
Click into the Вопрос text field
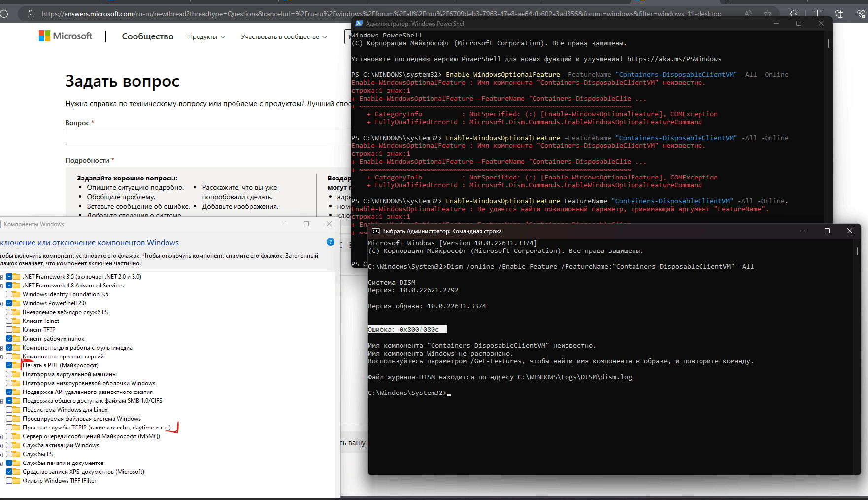tap(208, 138)
